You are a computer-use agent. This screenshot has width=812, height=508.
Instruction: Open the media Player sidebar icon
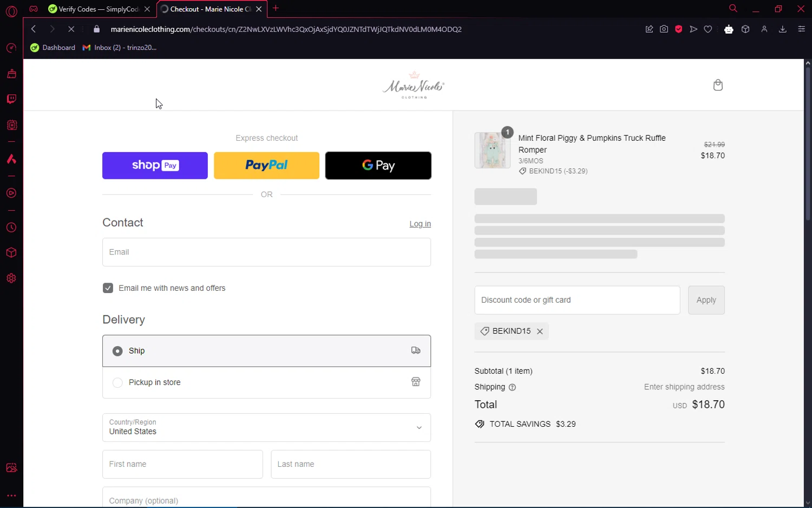click(11, 193)
